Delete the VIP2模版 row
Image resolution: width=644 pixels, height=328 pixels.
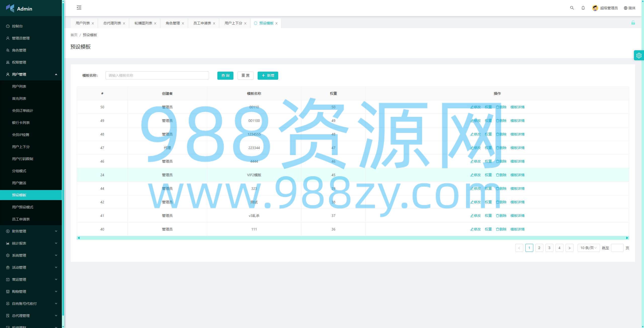[501, 175]
